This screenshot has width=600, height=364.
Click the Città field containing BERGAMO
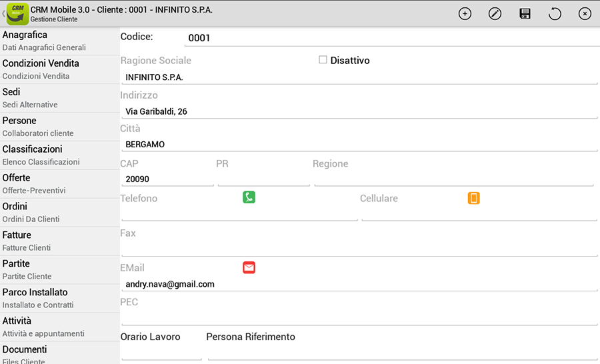(359, 144)
